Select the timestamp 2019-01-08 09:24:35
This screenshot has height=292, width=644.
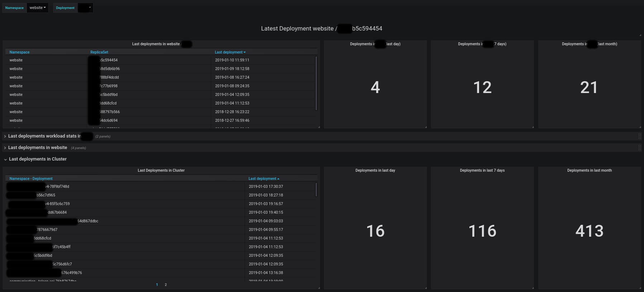pyautogui.click(x=232, y=86)
